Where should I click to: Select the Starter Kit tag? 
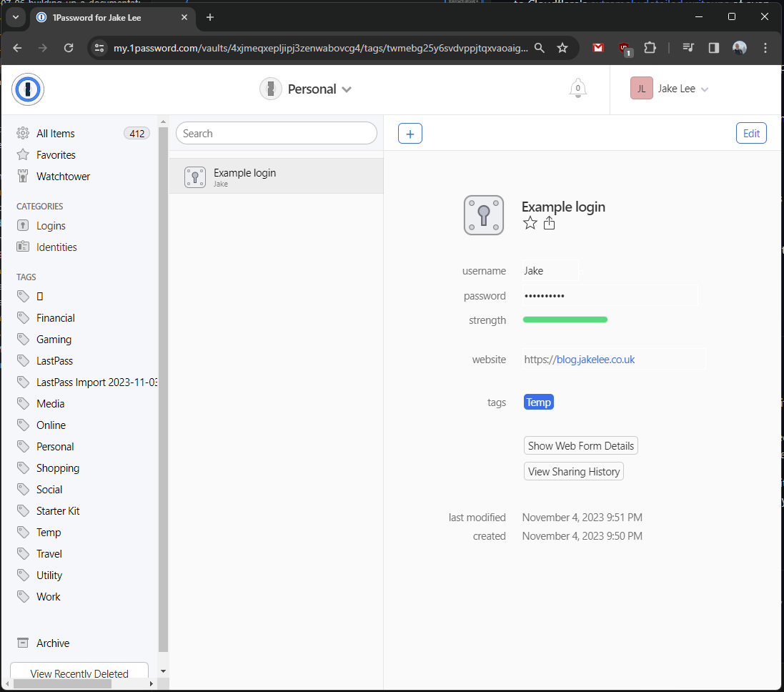coord(58,512)
